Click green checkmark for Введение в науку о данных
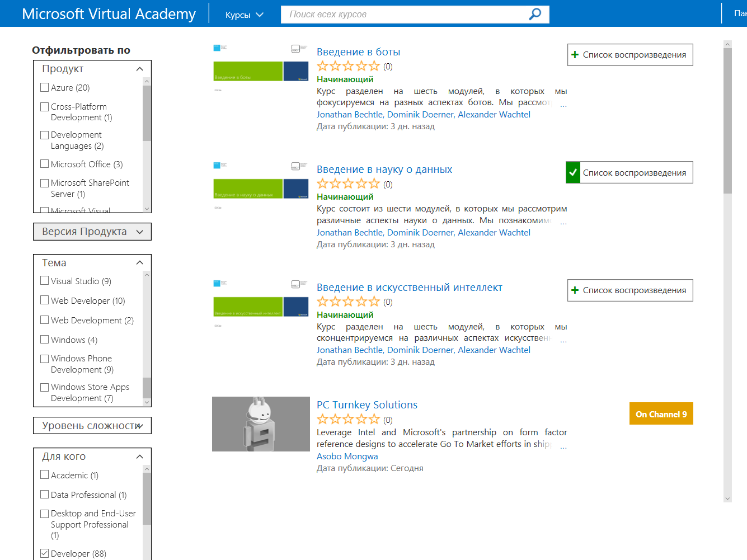Screen dimensions: 747x560 pyautogui.click(x=573, y=172)
